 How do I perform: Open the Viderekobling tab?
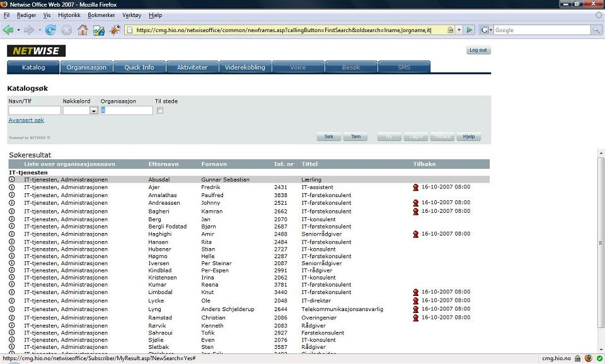pos(245,67)
